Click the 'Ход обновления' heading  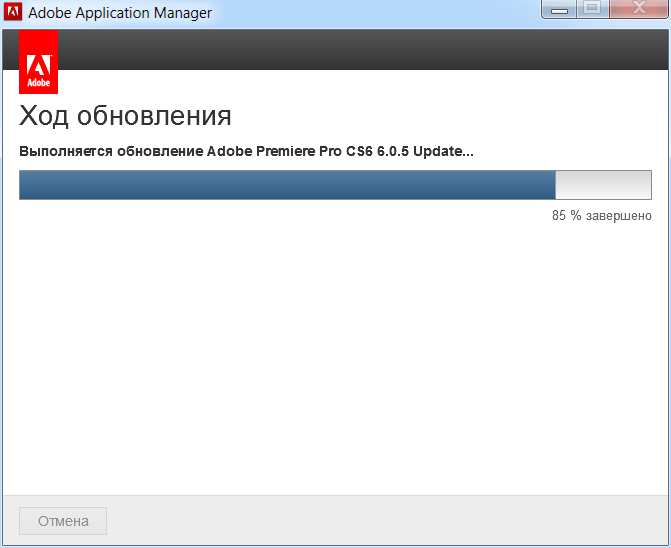click(x=125, y=116)
